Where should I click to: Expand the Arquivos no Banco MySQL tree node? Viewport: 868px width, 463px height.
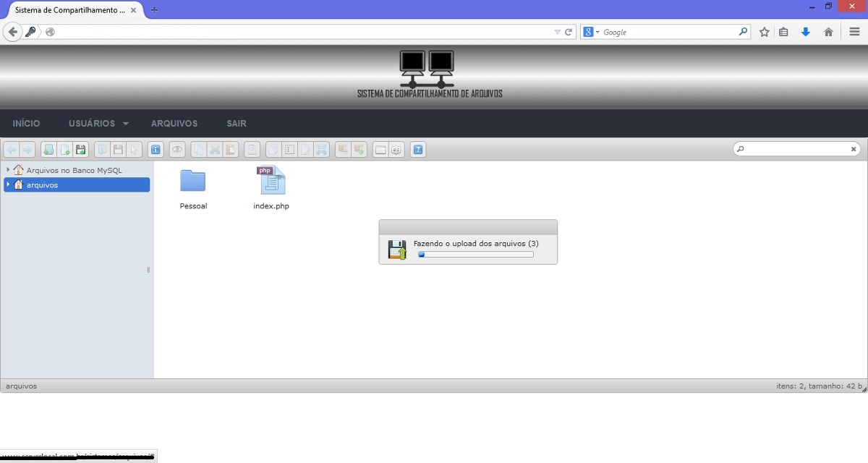(7, 170)
